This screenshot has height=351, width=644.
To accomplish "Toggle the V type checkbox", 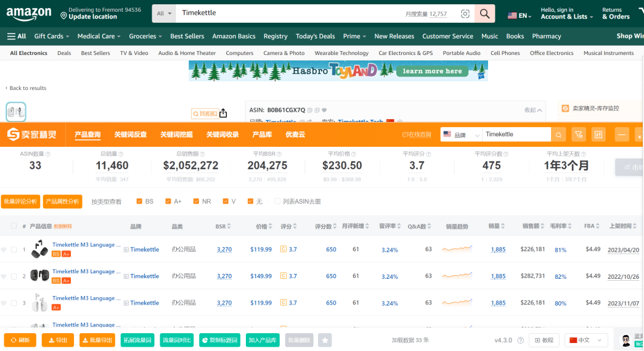I will point(226,201).
